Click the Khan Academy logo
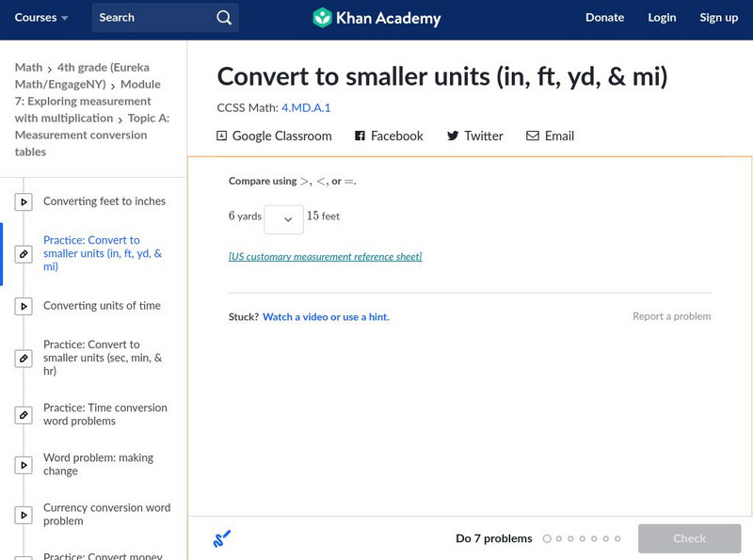Image resolution: width=753 pixels, height=560 pixels. coord(376,18)
